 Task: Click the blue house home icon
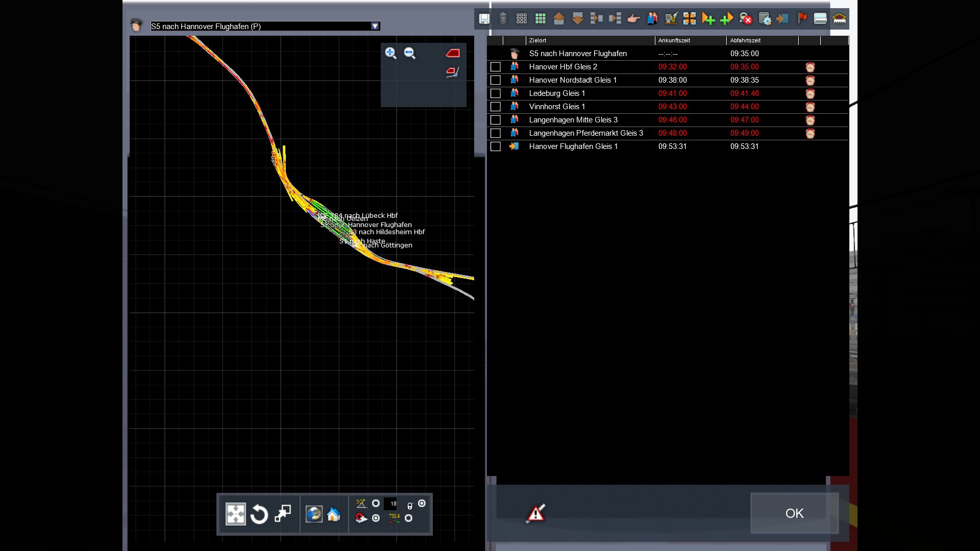pos(334,514)
